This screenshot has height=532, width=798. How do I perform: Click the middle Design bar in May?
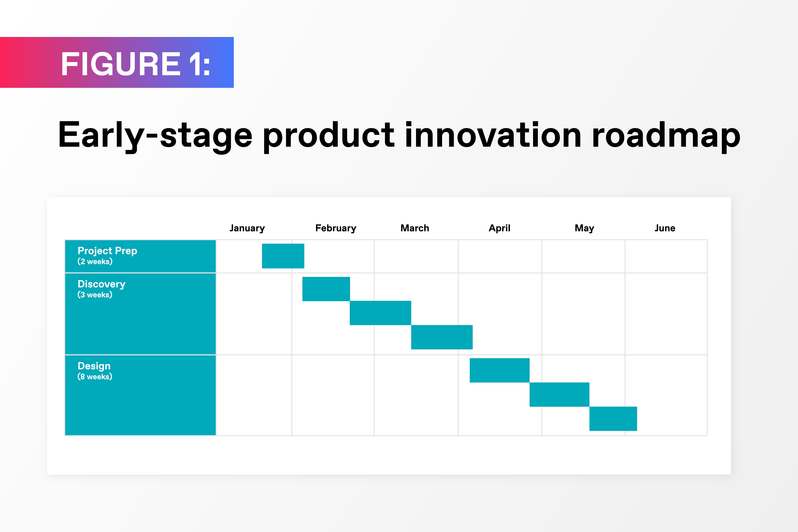click(559, 394)
